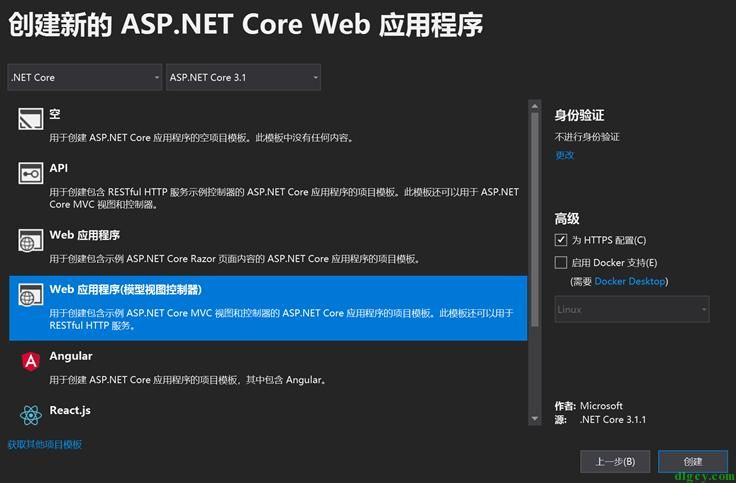736x483 pixels.
Task: Enable 启用 Docker 支持(E) checkbox
Action: point(560,262)
